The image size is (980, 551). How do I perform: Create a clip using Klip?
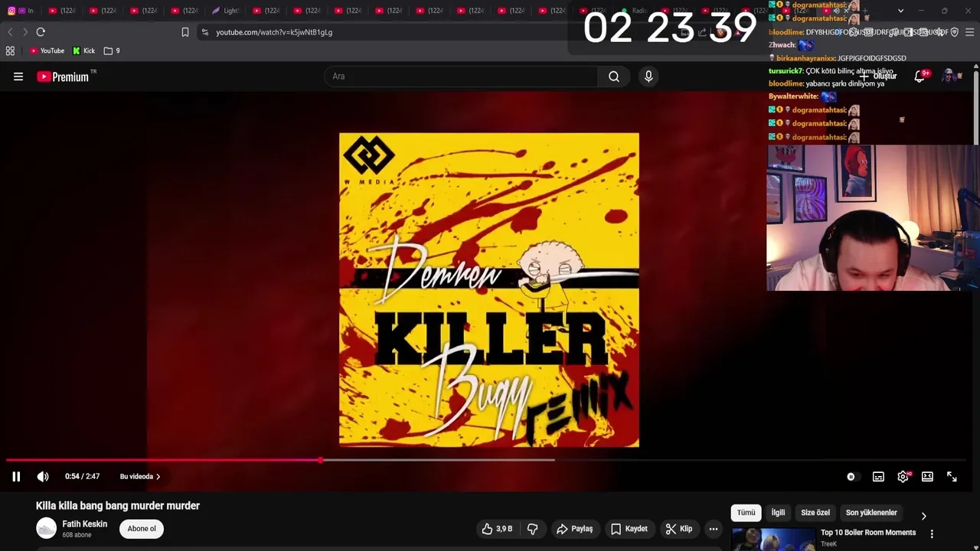[x=678, y=529]
